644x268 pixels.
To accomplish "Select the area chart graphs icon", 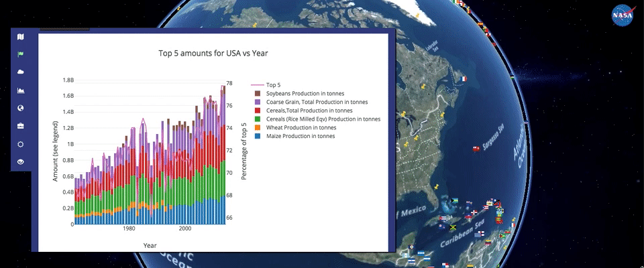I will (21, 90).
